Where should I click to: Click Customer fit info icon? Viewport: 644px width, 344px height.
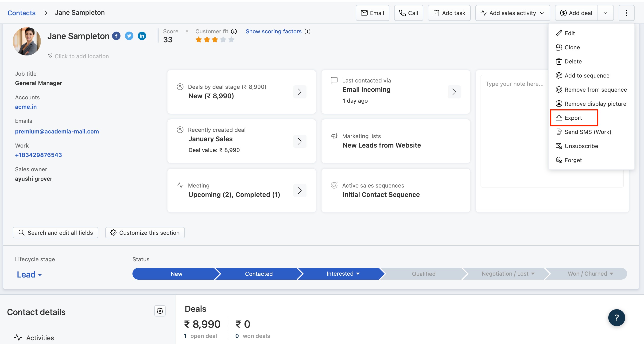click(234, 31)
